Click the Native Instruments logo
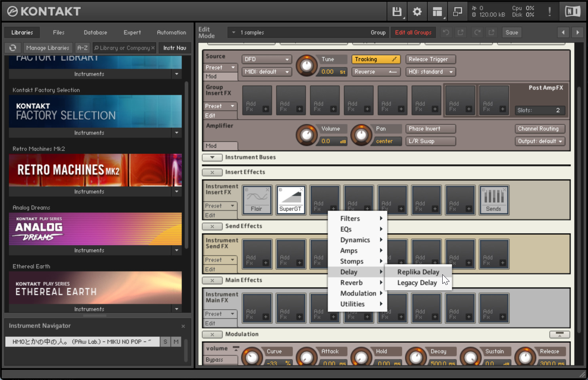This screenshot has height=380, width=588. point(573,11)
